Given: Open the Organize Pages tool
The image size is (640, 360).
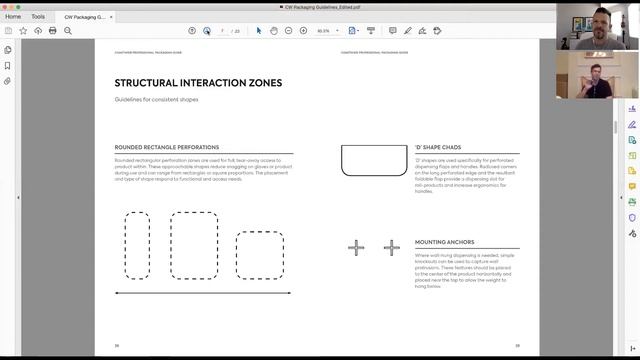Looking at the screenshot, I should [x=632, y=156].
